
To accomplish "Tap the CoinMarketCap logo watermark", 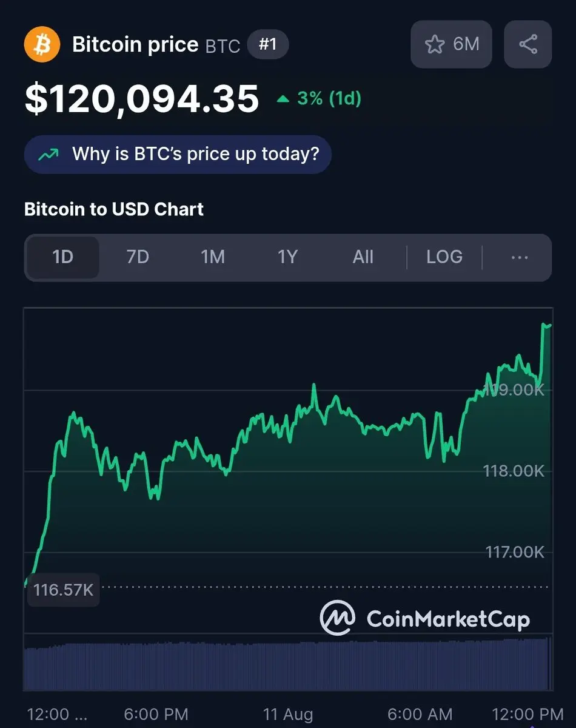I will pos(425,618).
